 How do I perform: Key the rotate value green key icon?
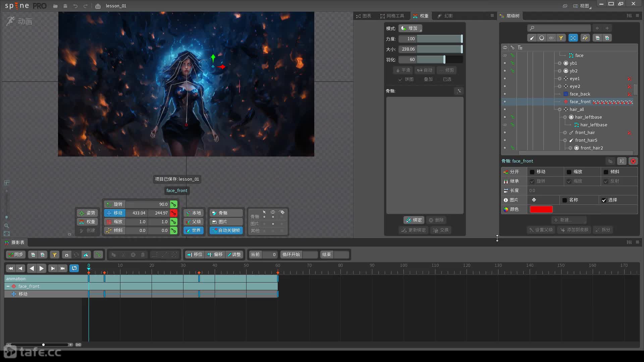tap(173, 204)
